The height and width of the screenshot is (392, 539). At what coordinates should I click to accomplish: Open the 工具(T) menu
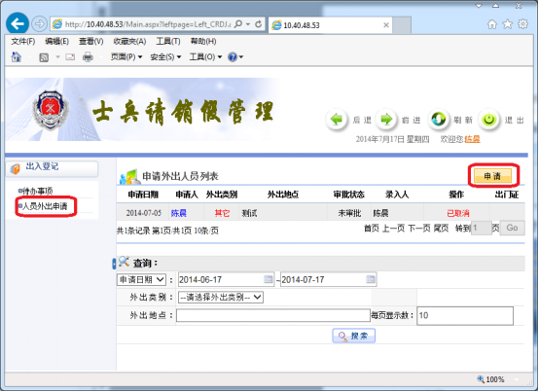point(168,42)
